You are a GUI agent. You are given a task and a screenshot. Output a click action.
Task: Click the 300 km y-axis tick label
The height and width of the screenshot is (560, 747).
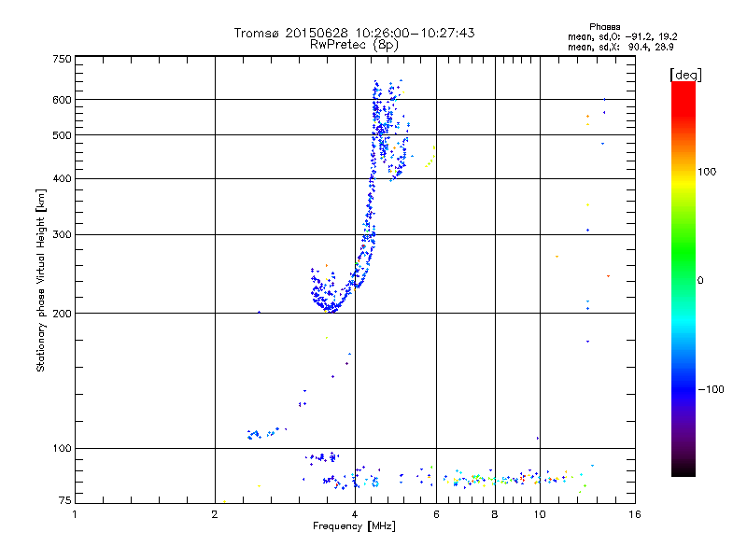[62, 234]
